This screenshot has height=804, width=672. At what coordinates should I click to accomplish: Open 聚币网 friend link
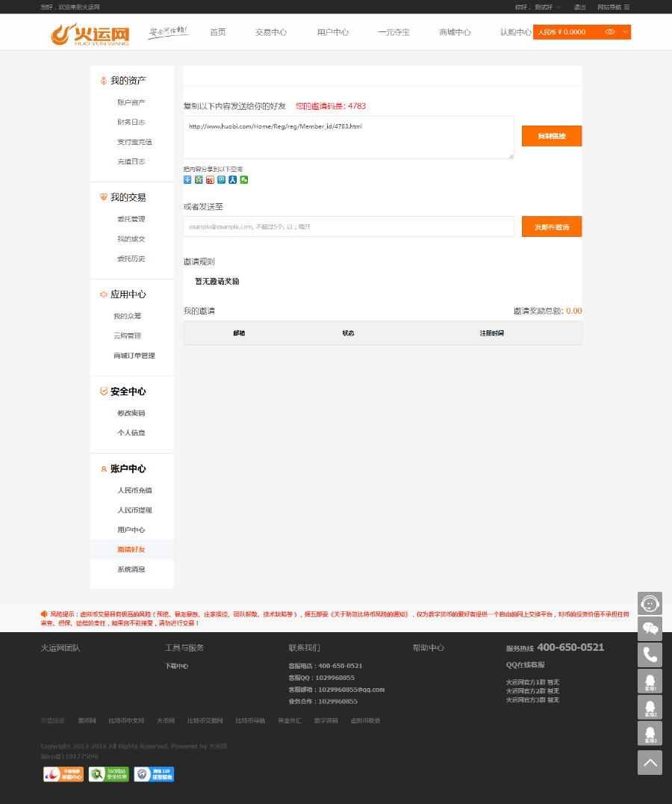(87, 720)
